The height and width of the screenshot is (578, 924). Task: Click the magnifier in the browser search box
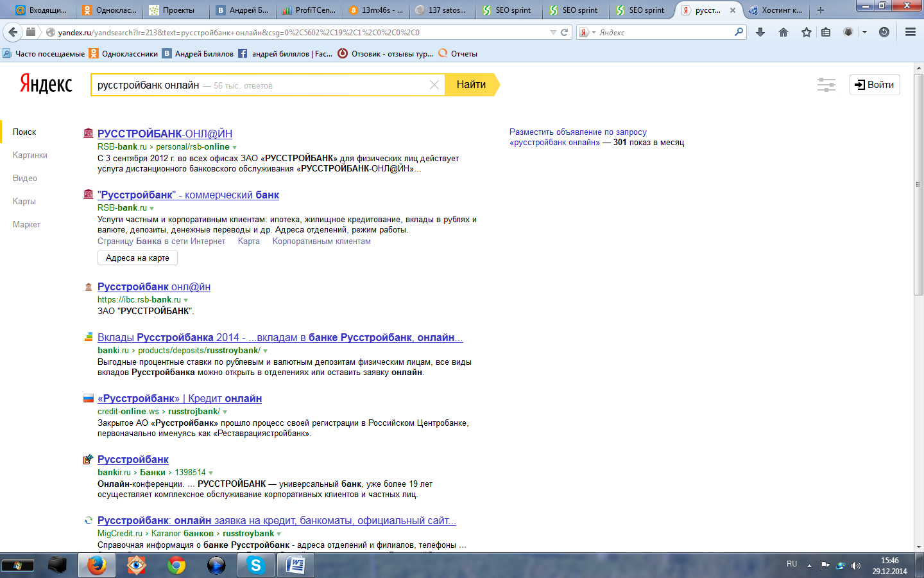click(x=739, y=32)
